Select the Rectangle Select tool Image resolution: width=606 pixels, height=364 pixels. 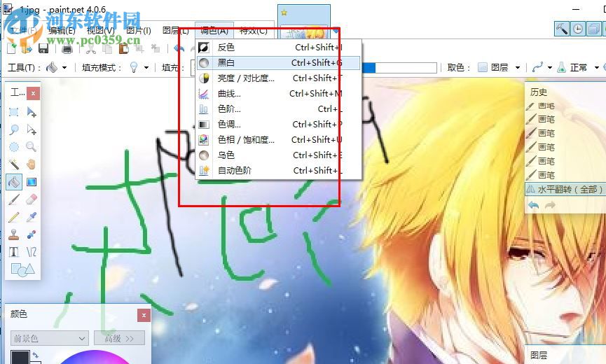(14, 112)
